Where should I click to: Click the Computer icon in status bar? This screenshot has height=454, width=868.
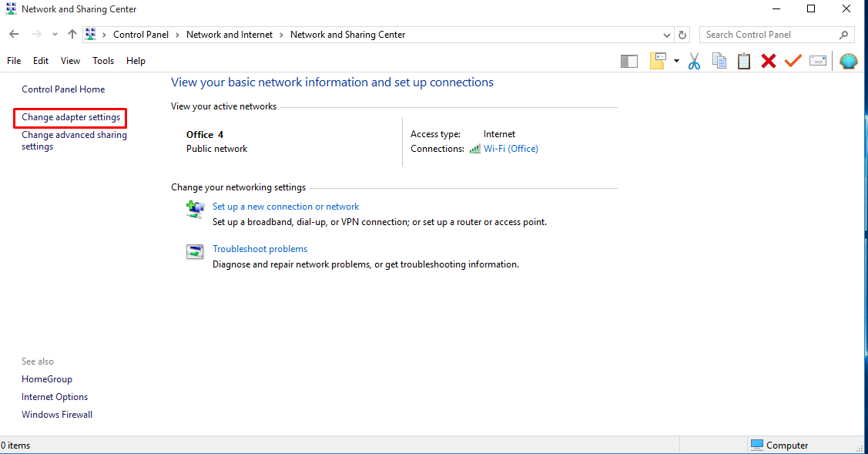757,445
